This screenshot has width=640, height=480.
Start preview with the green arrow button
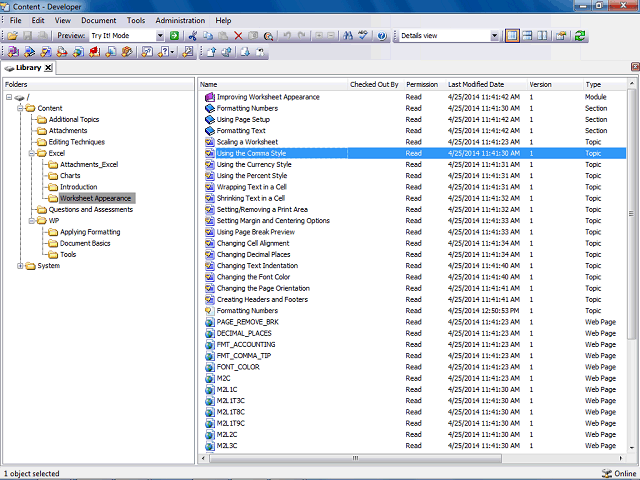coord(175,36)
